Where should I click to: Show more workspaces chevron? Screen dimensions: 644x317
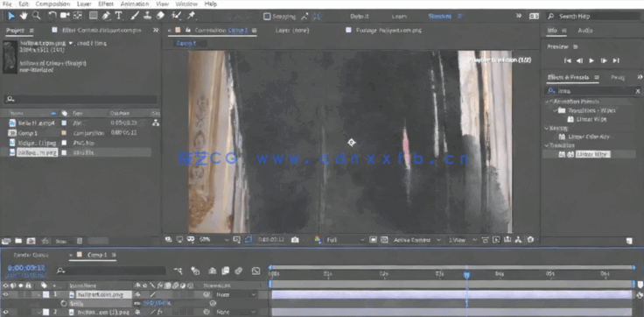coord(519,16)
